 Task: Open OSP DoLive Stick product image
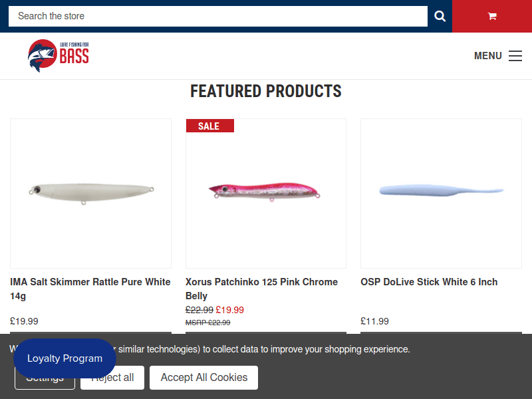click(441, 193)
